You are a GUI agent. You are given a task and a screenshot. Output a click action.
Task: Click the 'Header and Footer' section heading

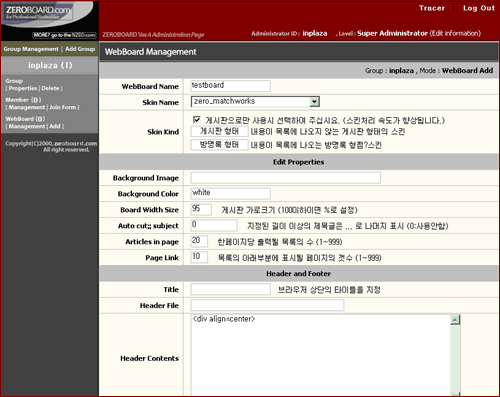298,274
